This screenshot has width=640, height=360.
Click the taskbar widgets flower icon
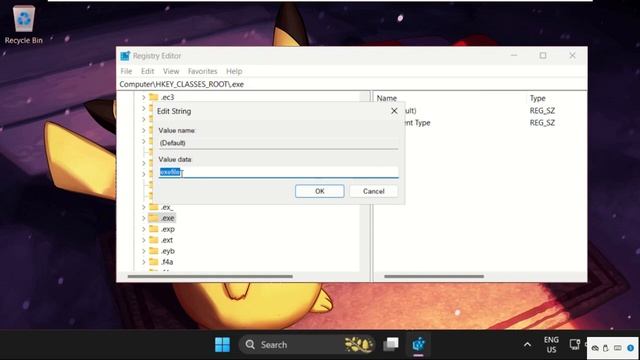point(358,345)
